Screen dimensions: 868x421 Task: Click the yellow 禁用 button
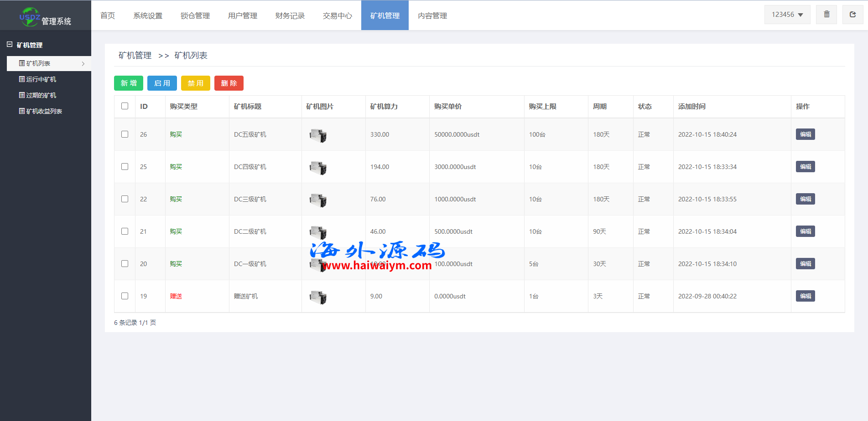(195, 83)
